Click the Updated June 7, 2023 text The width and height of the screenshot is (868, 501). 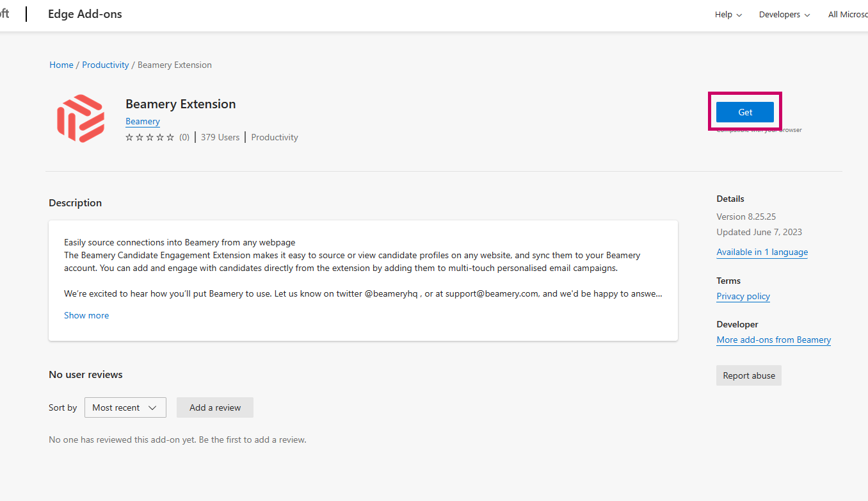tap(759, 232)
